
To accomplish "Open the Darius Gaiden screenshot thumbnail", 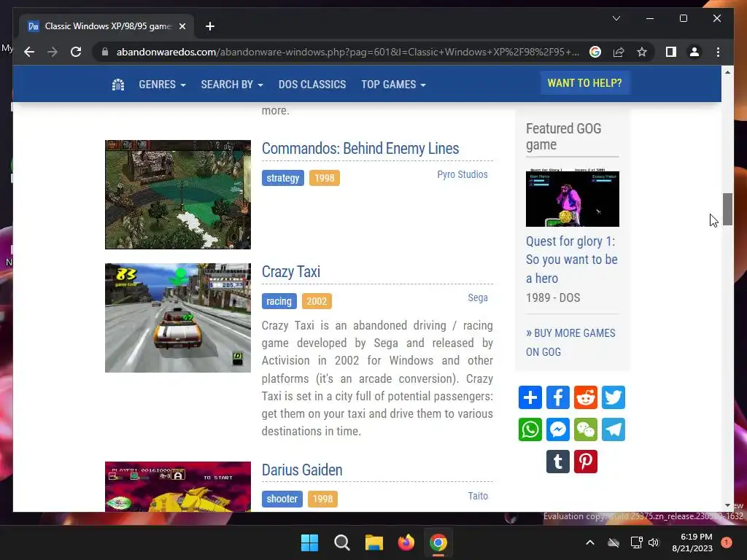I will click(178, 486).
